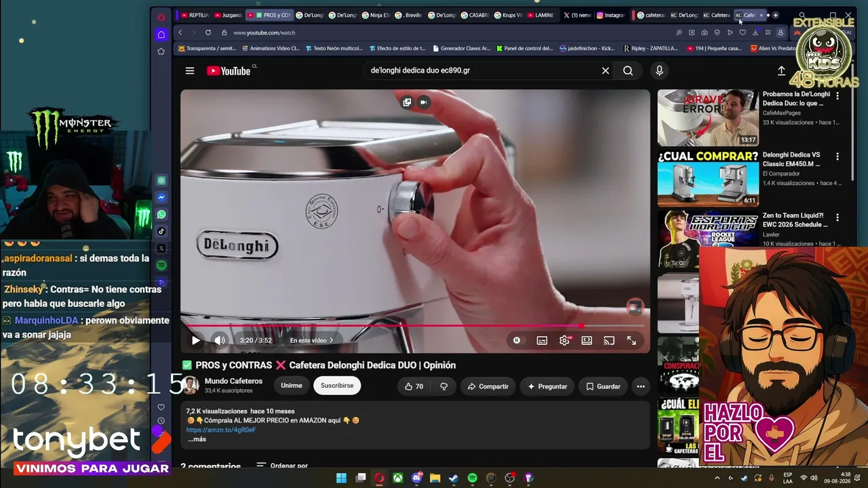Switch to the Krups browser tab
This screenshot has width=868, height=488.
(x=508, y=15)
